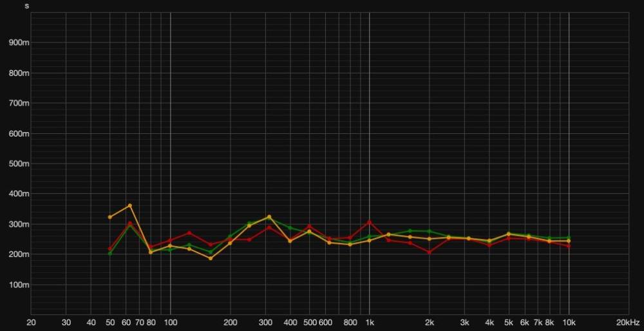Select the green data point at 50 Hz
Viewport: 644px width, 331px height.
pos(109,253)
